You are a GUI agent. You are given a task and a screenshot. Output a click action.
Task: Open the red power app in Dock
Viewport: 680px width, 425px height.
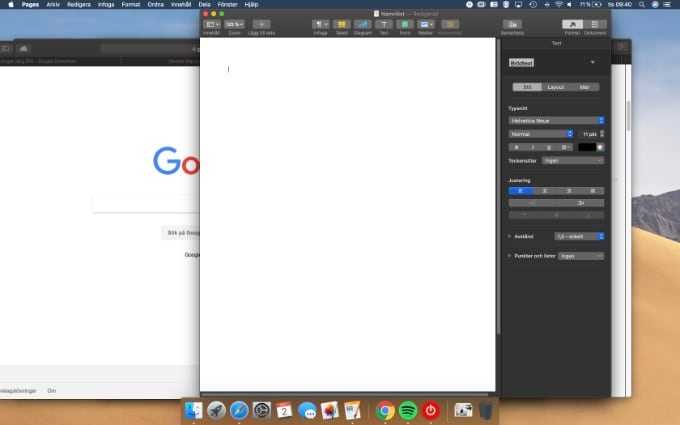430,410
